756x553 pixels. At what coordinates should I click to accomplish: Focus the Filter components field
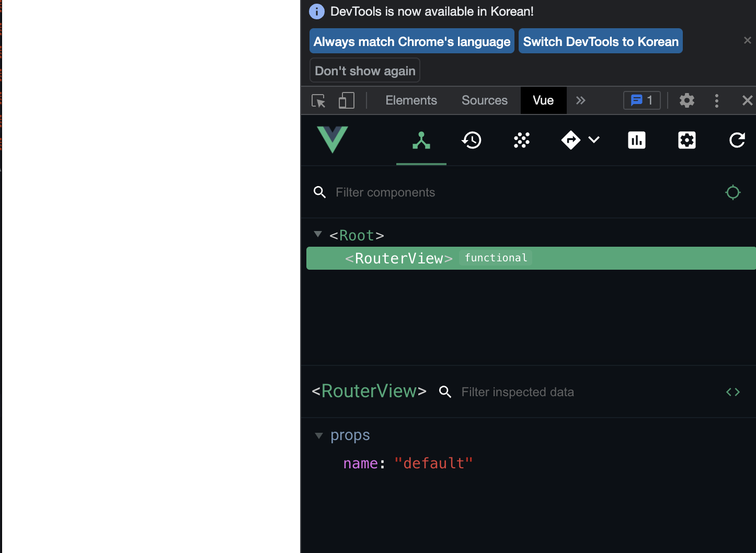pos(523,192)
